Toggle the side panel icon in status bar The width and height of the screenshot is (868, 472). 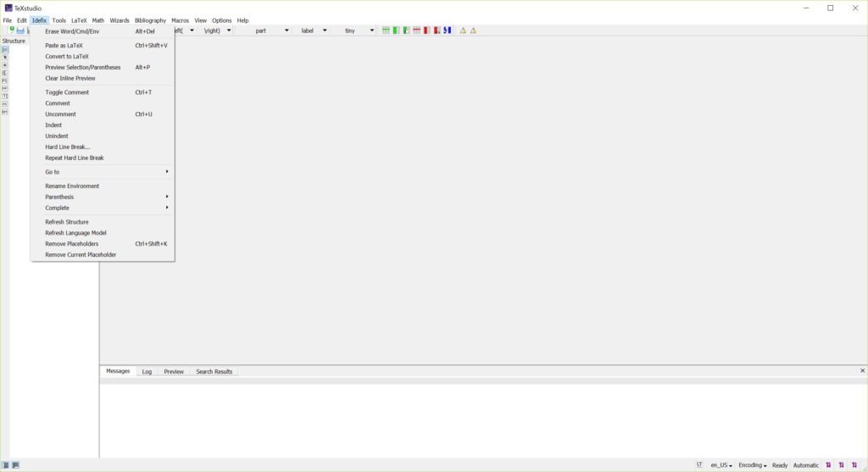[x=6, y=465]
